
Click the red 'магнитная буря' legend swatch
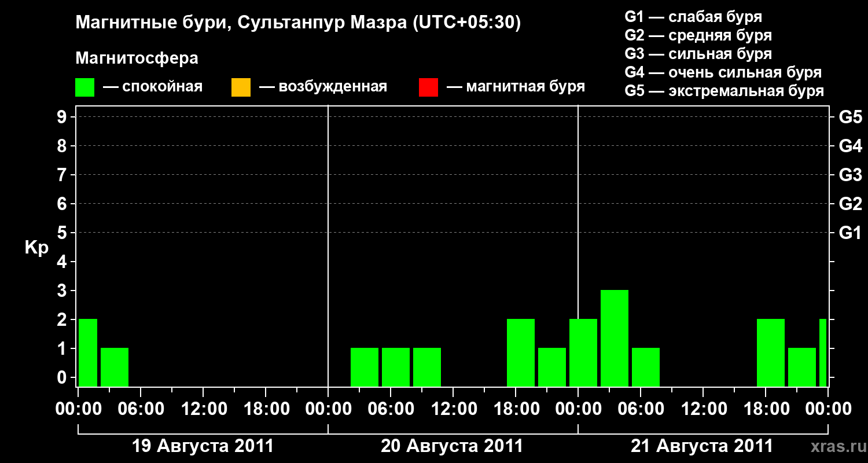tap(428, 87)
